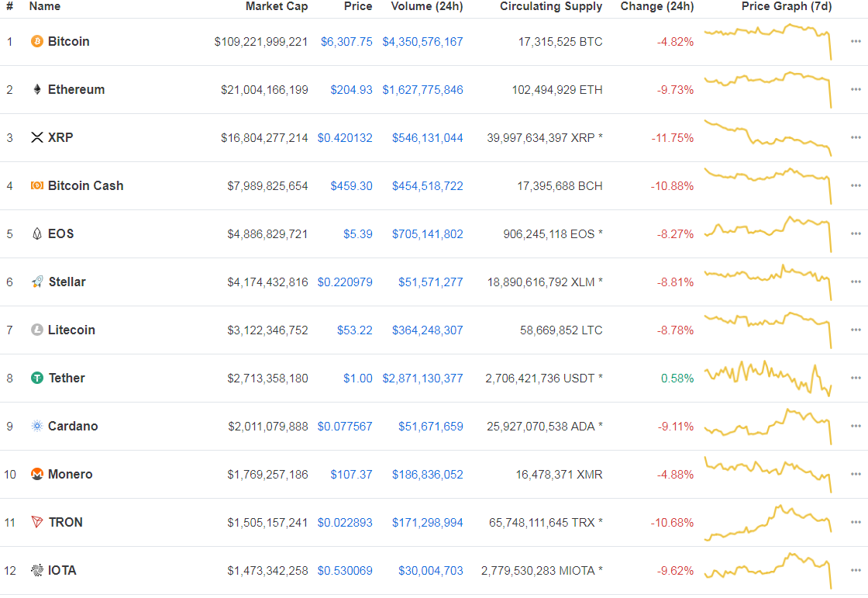Open the more options menu for Tether
The image size is (868, 598).
tap(856, 378)
